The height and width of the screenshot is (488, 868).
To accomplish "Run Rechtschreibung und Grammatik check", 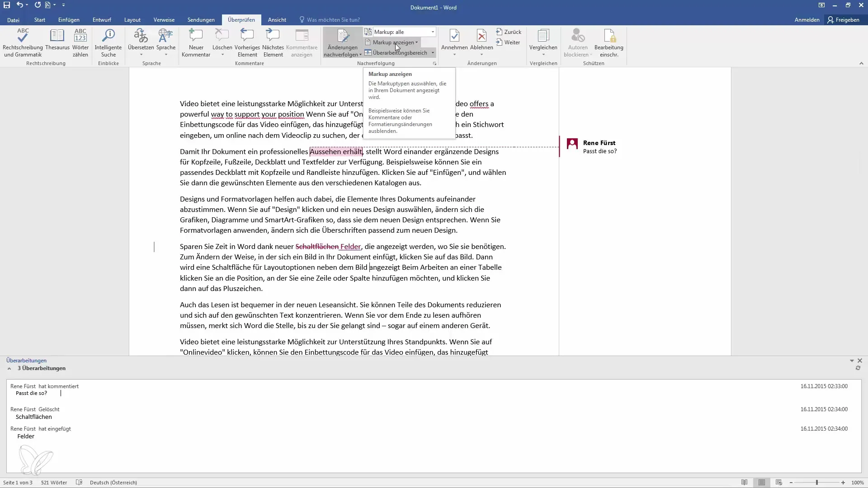I will 23,42.
